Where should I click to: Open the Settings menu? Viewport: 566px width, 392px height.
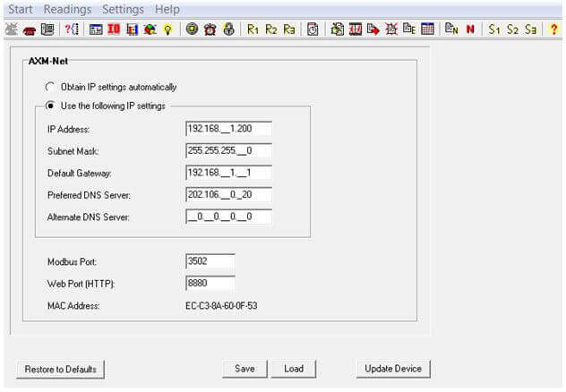(123, 9)
